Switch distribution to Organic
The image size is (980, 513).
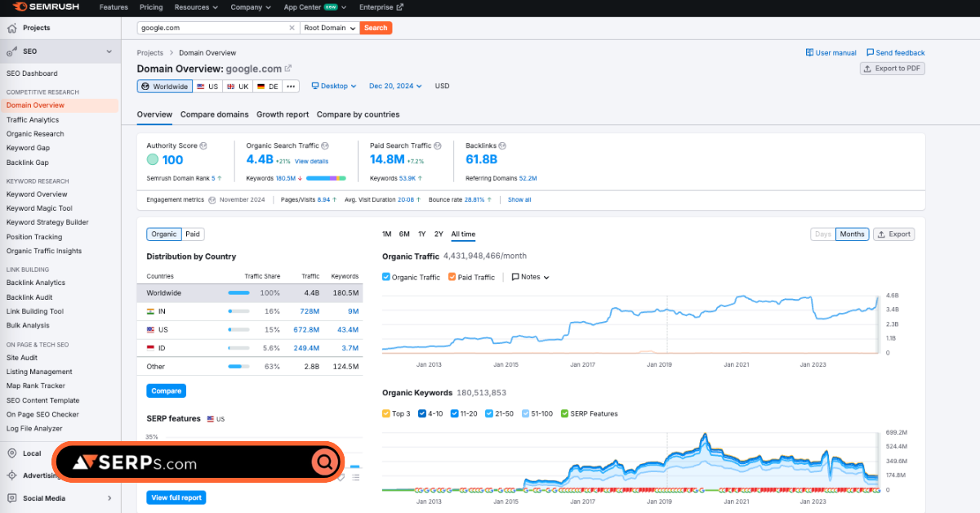pyautogui.click(x=164, y=234)
